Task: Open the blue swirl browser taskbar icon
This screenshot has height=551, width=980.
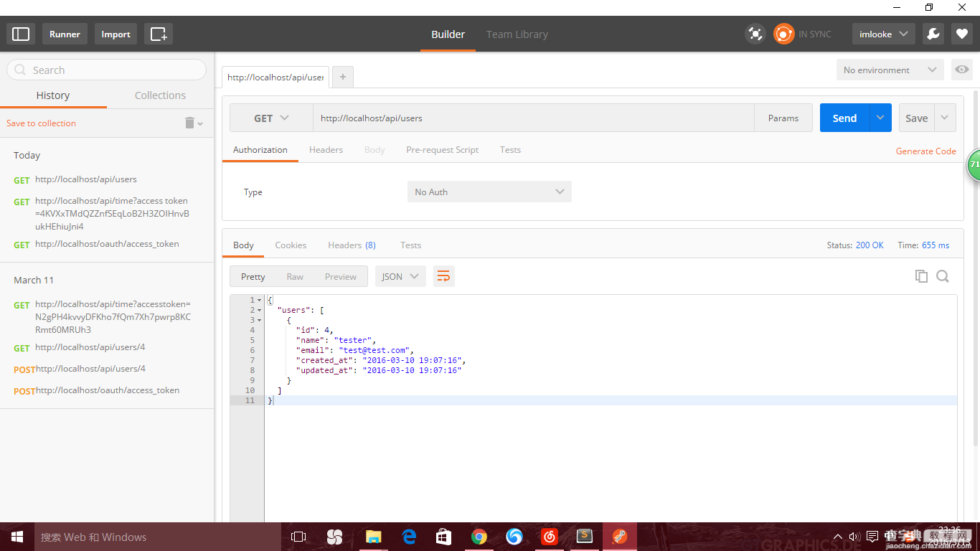Action: tap(514, 537)
